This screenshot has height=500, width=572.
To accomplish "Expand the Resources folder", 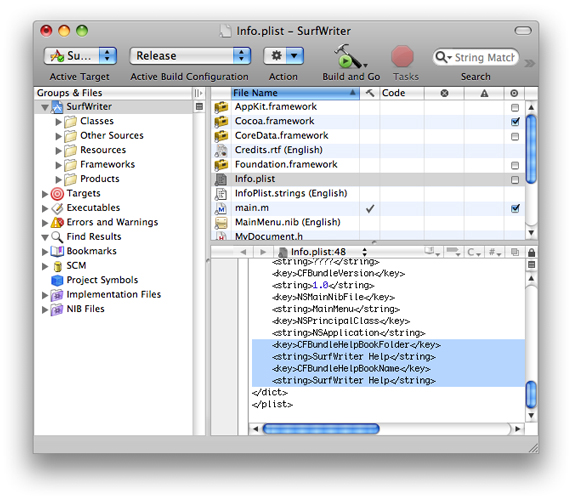I will pyautogui.click(x=58, y=150).
